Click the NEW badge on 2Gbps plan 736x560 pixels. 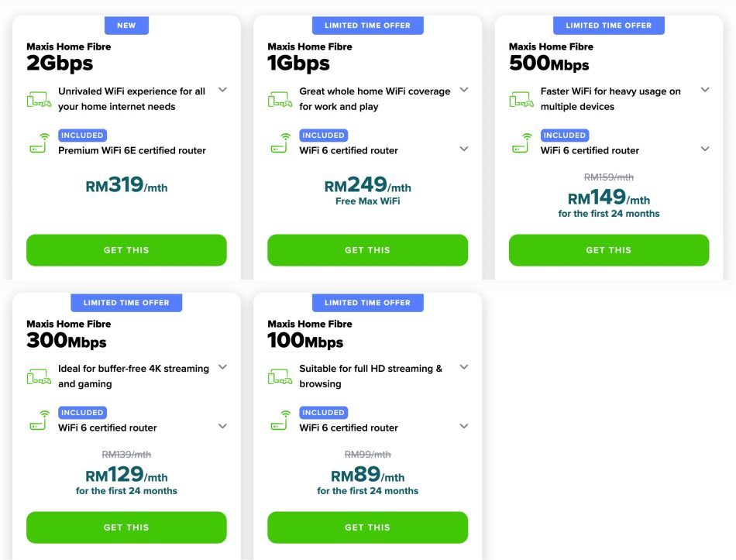point(126,25)
